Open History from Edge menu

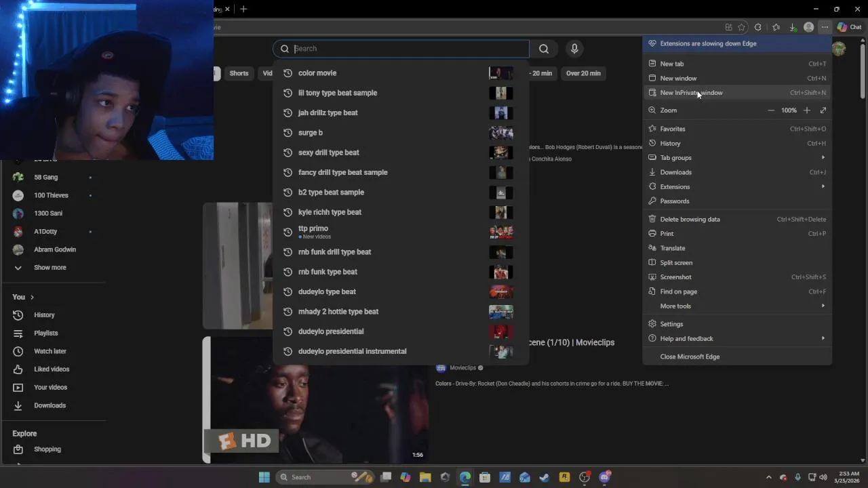tap(737, 143)
